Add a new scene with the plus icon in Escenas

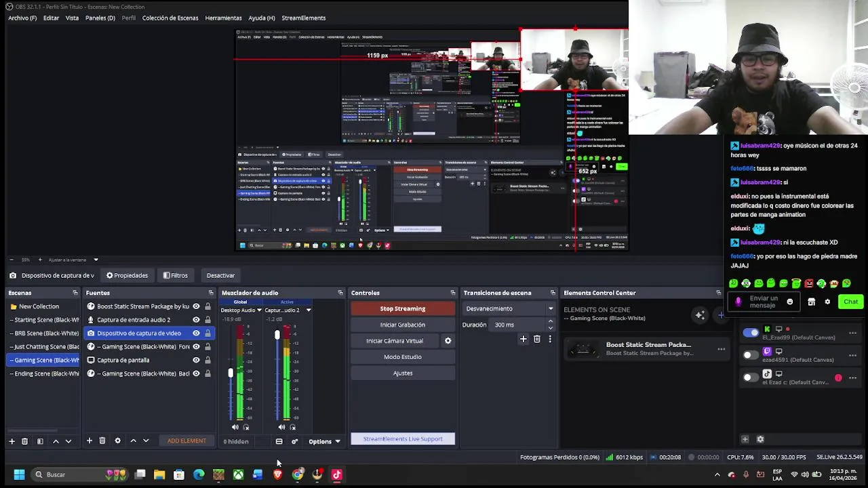coord(12,441)
